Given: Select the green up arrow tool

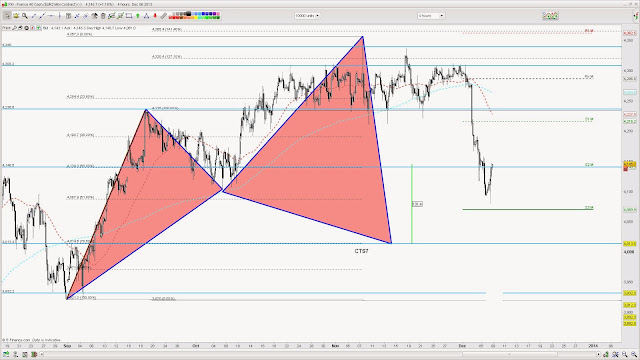Looking at the screenshot, I should pos(138,16).
